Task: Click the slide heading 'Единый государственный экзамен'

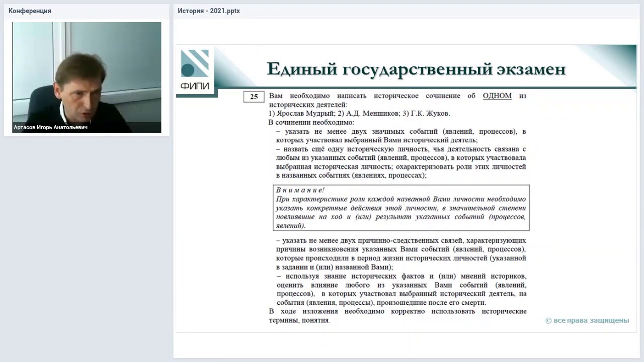Action: (416, 69)
